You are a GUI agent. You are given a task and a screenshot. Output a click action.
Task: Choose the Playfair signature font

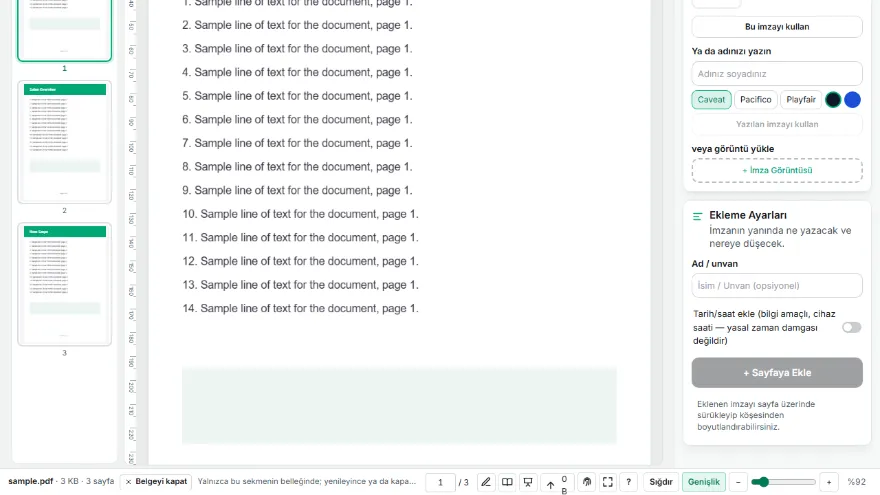(x=801, y=99)
